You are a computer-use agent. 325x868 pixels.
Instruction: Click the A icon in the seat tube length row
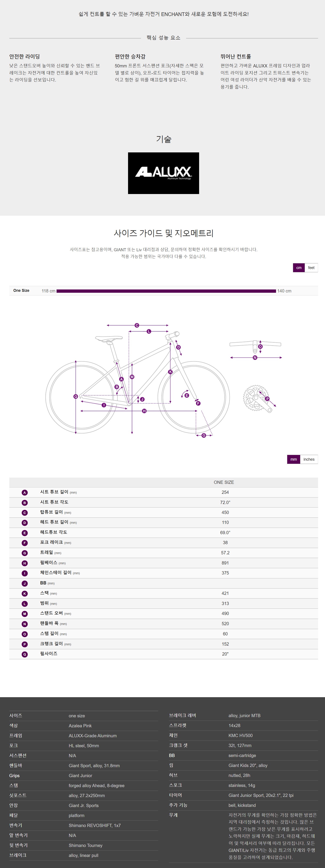(x=24, y=492)
